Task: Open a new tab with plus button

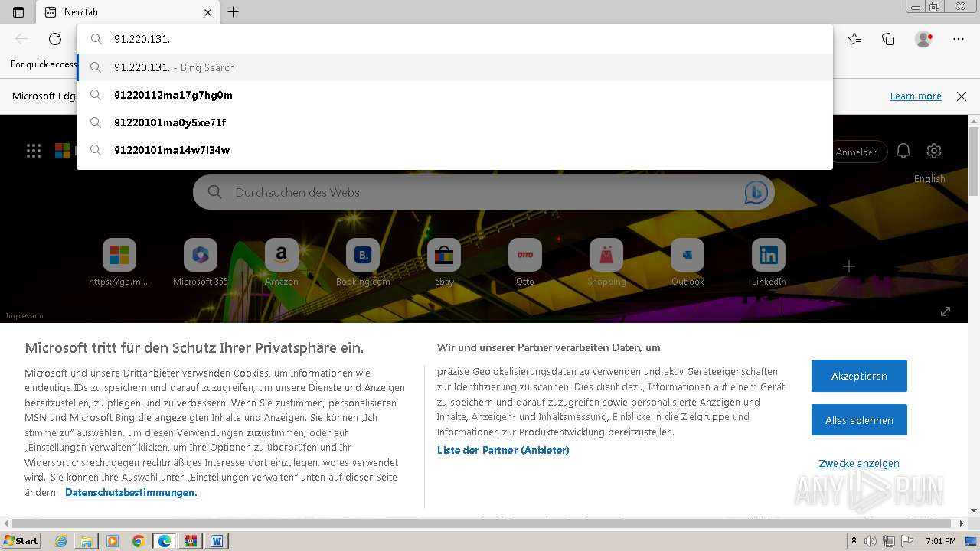Action: (234, 12)
